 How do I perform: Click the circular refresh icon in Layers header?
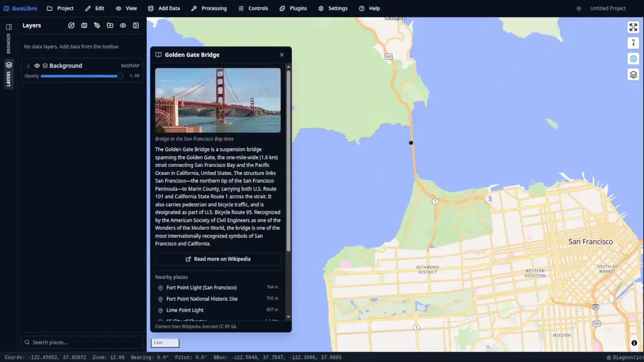coord(71,25)
